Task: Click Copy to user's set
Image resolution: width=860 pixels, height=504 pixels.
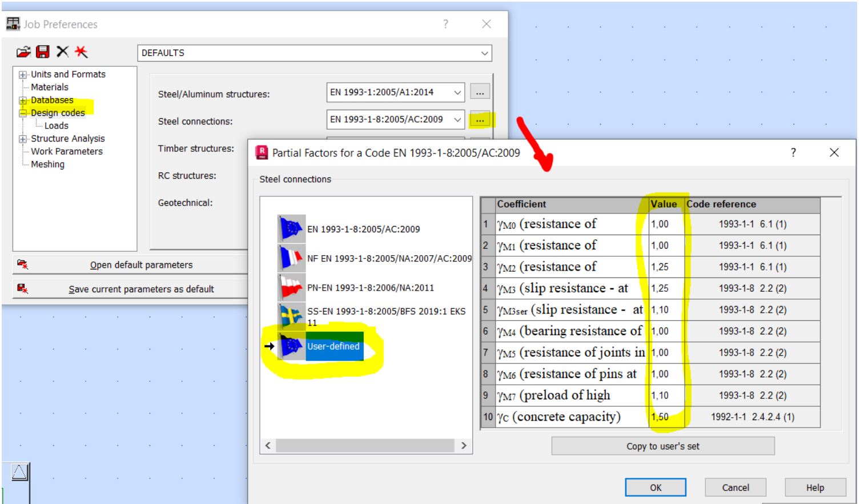Action: pyautogui.click(x=662, y=446)
